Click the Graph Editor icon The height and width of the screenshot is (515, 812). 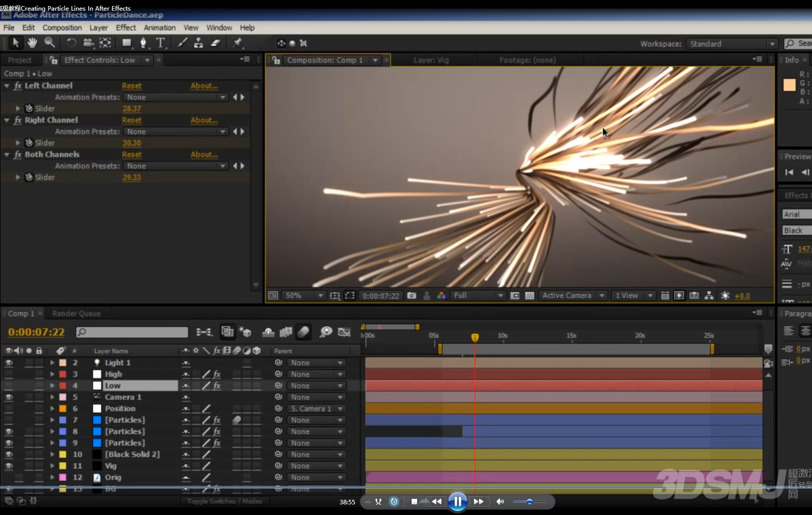pos(344,332)
